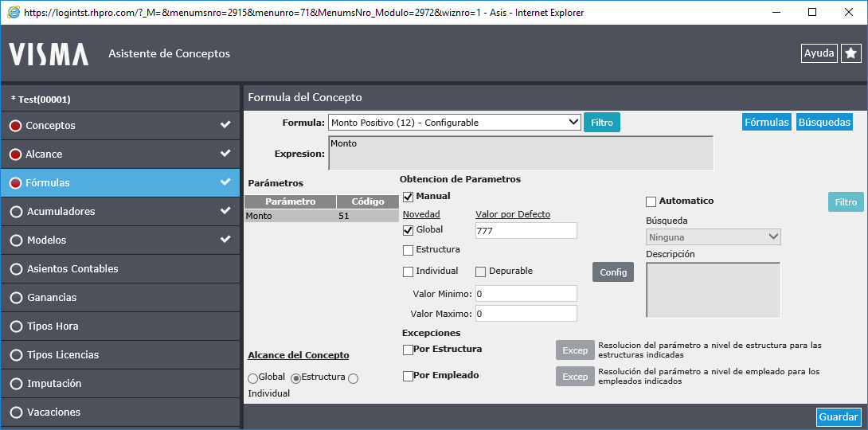Click the Guardar button
The height and width of the screenshot is (430, 868).
tap(839, 417)
